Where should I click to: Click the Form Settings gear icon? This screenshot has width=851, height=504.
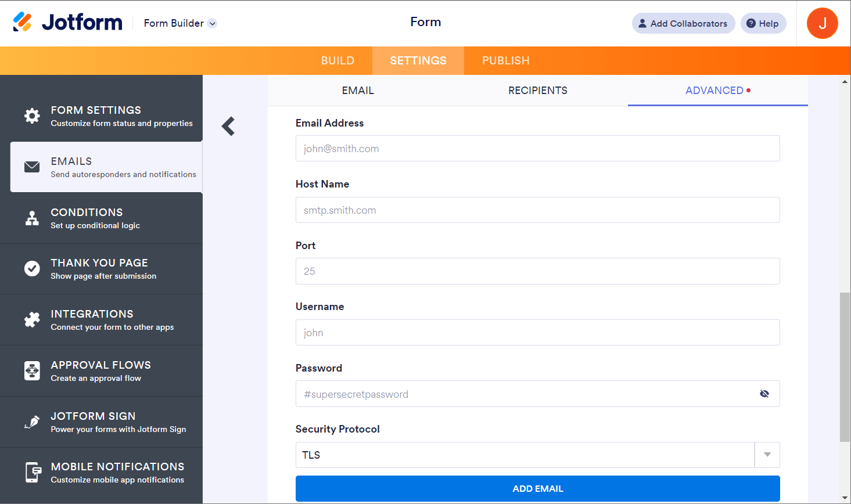tap(32, 116)
